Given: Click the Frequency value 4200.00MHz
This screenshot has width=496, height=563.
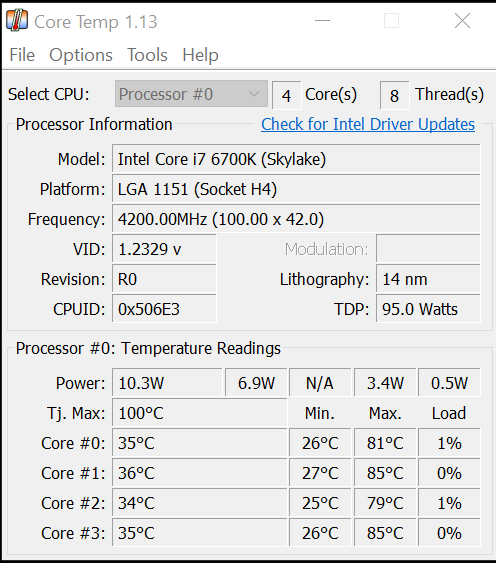Looking at the screenshot, I should (296, 219).
